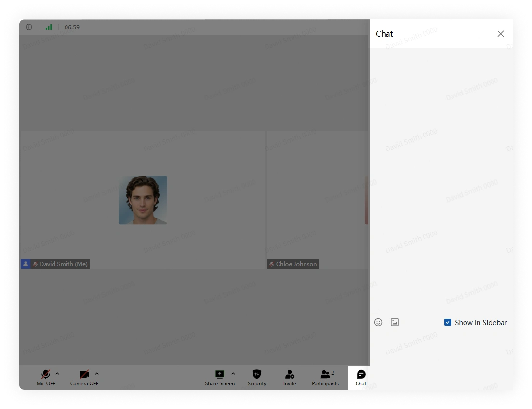Close the Chat sidebar
The width and height of the screenshot is (532, 409).
pos(501,34)
